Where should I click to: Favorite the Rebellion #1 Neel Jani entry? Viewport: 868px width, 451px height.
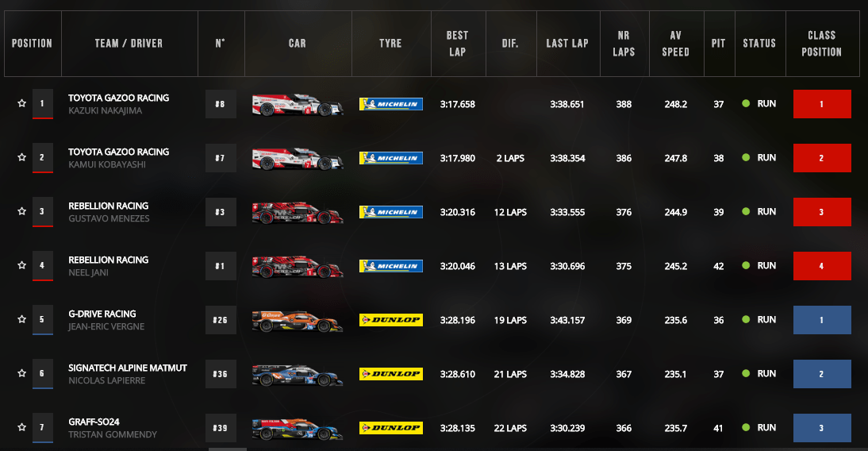click(x=21, y=265)
